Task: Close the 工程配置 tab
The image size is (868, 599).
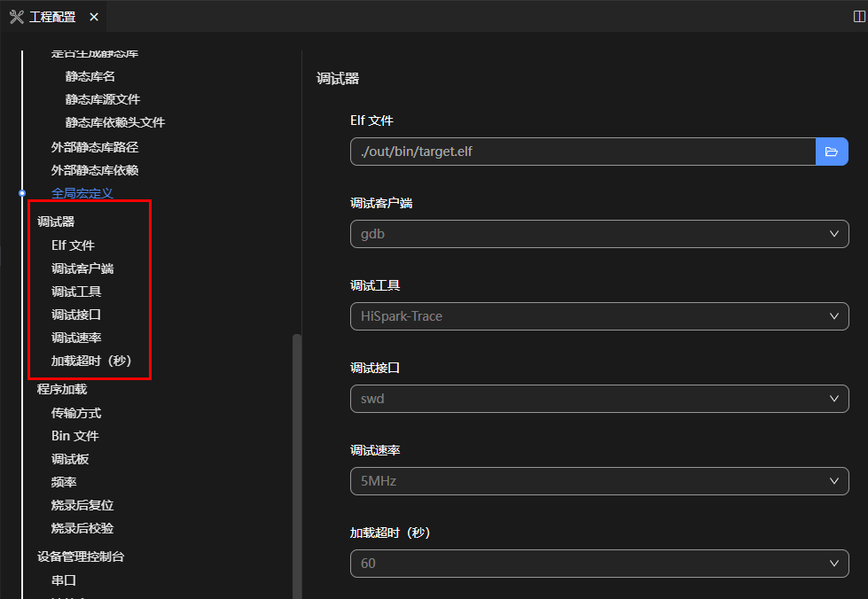Action: click(x=94, y=17)
